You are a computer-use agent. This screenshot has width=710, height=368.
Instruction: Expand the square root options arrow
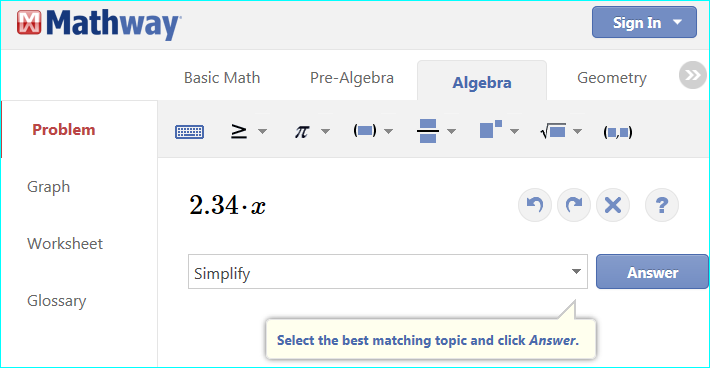point(577,132)
